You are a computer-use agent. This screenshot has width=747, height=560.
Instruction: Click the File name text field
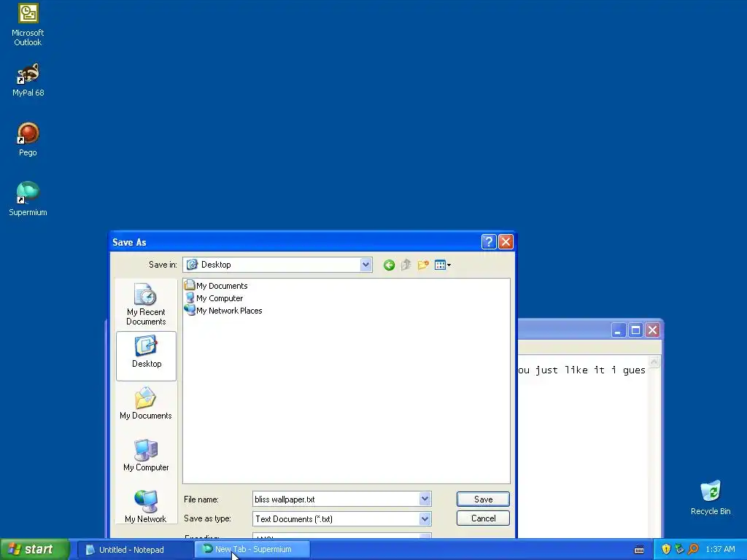[336, 499]
